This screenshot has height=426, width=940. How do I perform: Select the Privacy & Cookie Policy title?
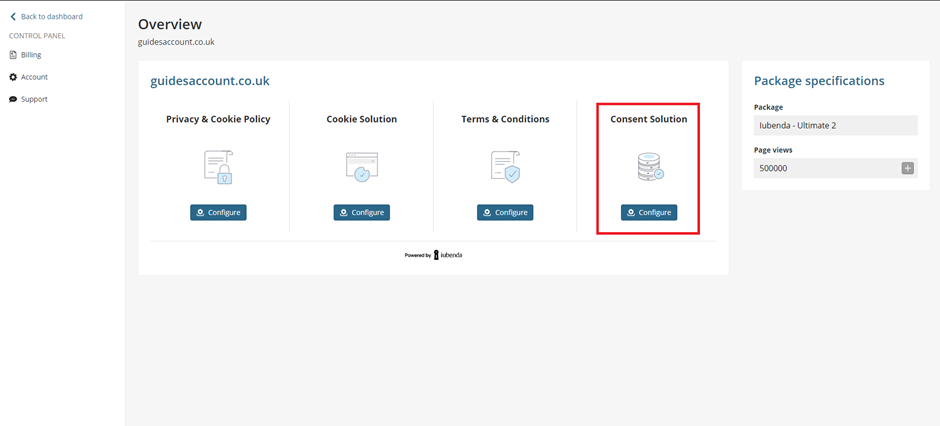218,119
